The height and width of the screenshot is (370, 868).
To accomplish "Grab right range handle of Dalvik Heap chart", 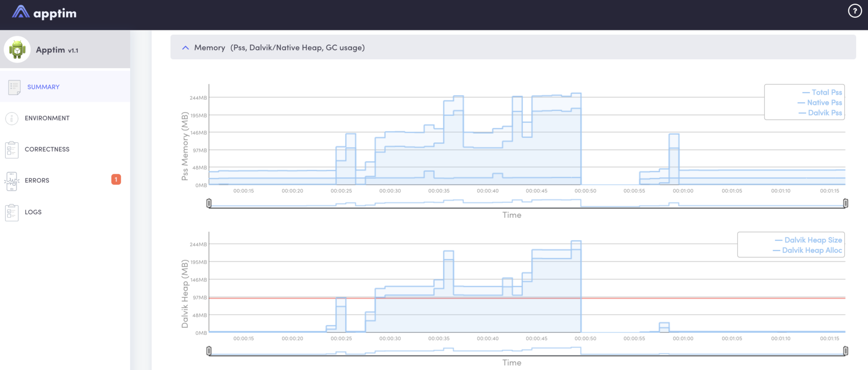I will (846, 351).
